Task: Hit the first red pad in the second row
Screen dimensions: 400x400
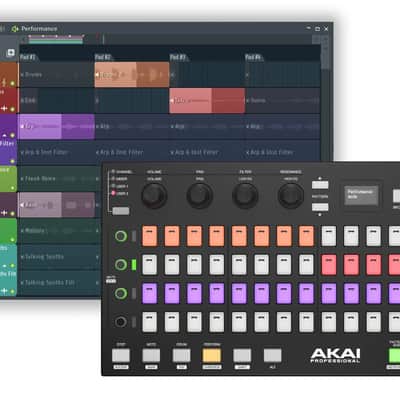Action: (329, 265)
